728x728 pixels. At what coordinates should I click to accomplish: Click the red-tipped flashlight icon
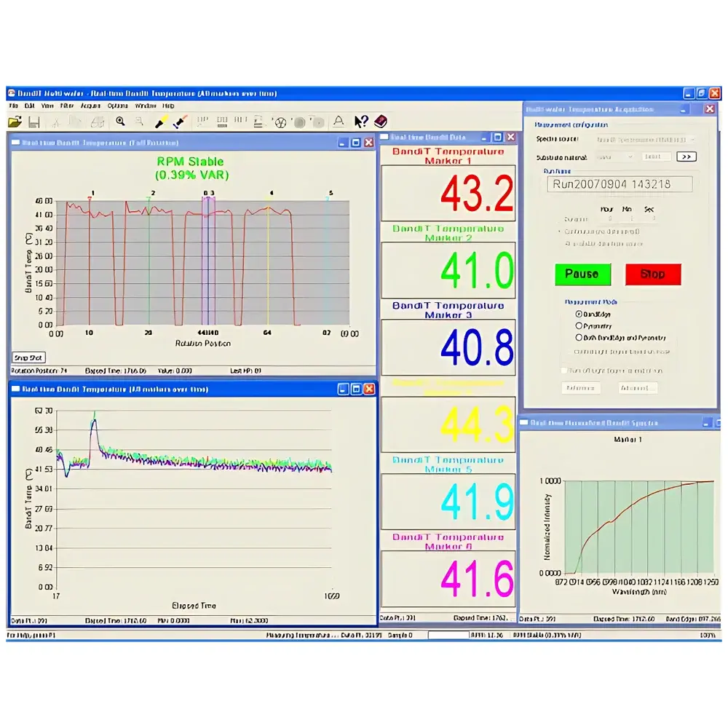pos(180,122)
